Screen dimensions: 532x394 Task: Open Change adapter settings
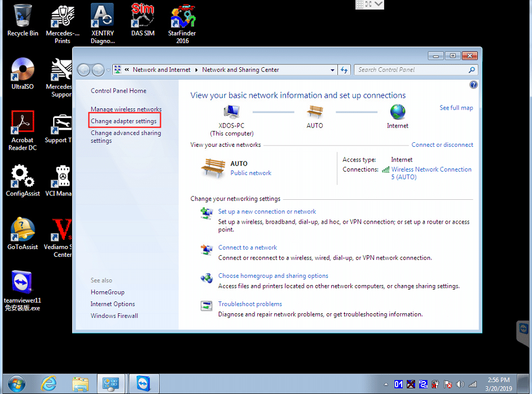click(124, 121)
